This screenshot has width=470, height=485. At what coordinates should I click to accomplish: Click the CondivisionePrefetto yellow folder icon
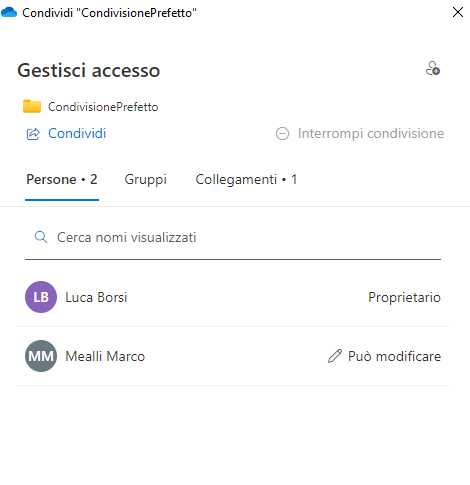coord(32,106)
